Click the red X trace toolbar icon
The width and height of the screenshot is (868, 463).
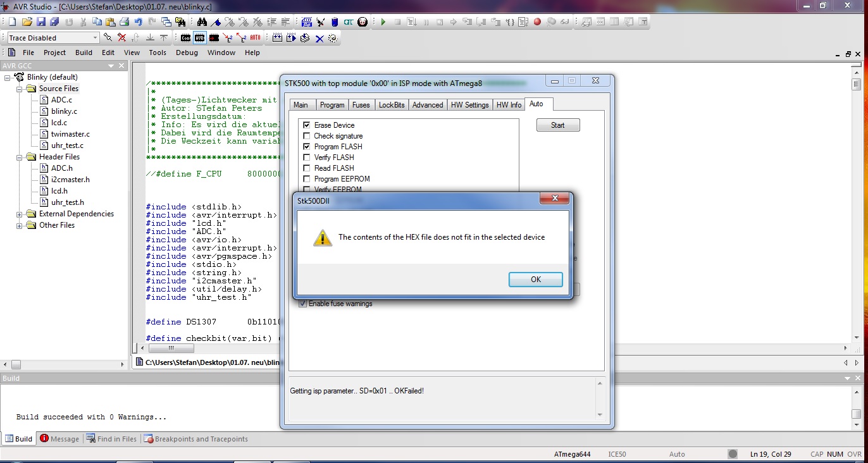coord(122,38)
